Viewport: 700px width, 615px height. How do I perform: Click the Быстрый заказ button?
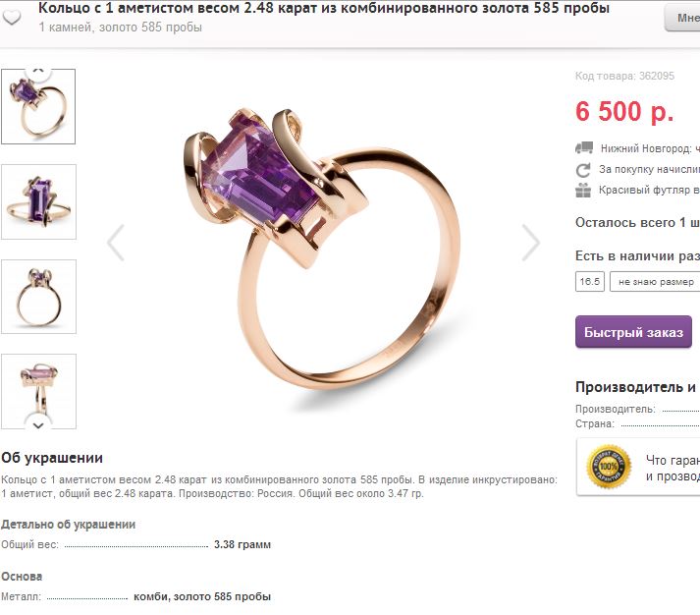pyautogui.click(x=633, y=332)
